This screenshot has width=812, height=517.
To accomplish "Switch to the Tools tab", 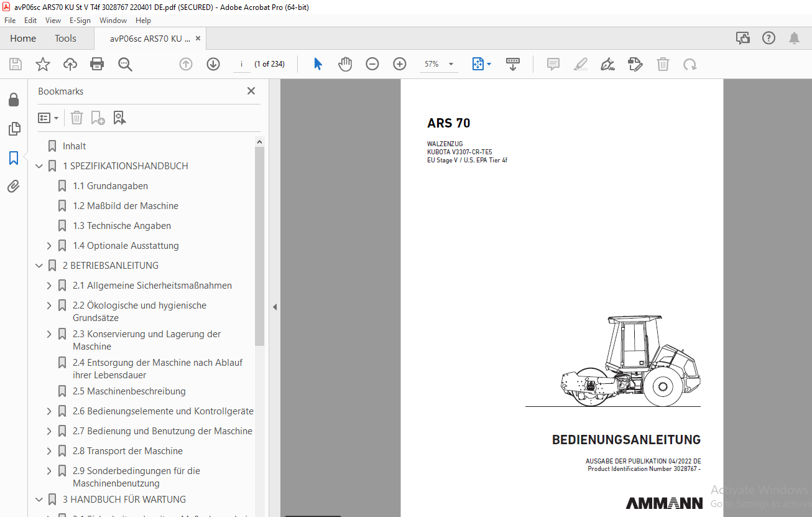I will point(65,39).
